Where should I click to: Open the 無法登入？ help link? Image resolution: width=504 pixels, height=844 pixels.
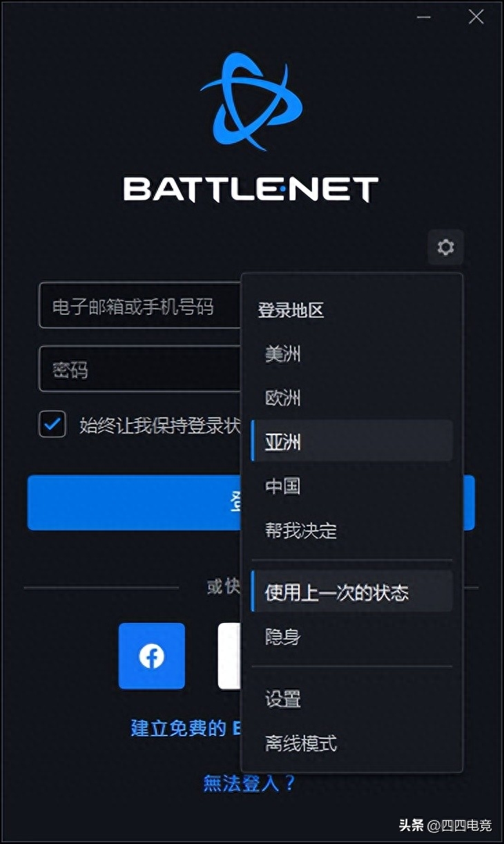249,783
